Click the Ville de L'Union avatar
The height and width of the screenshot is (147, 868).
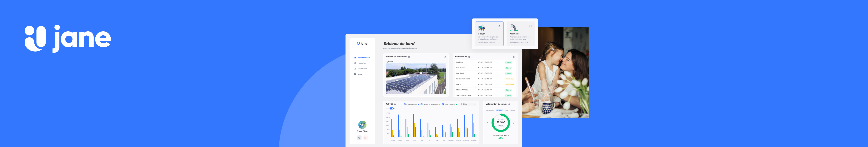[x=362, y=125]
